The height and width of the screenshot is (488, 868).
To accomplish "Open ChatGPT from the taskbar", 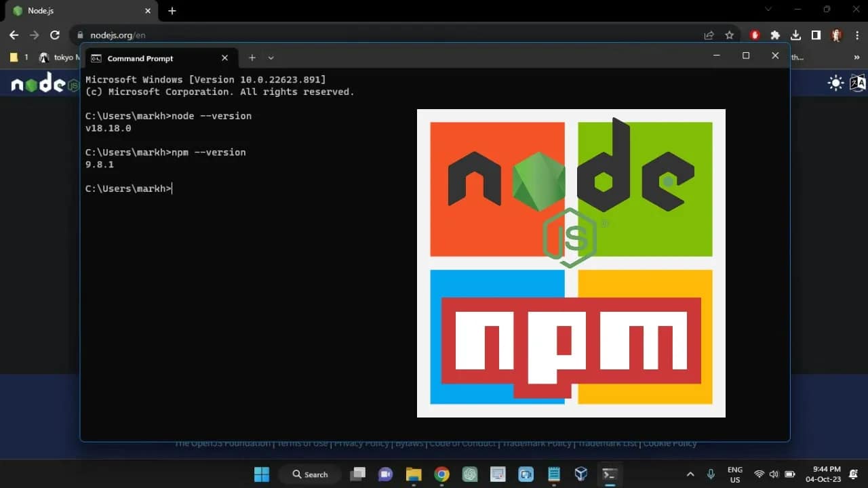I will click(470, 474).
